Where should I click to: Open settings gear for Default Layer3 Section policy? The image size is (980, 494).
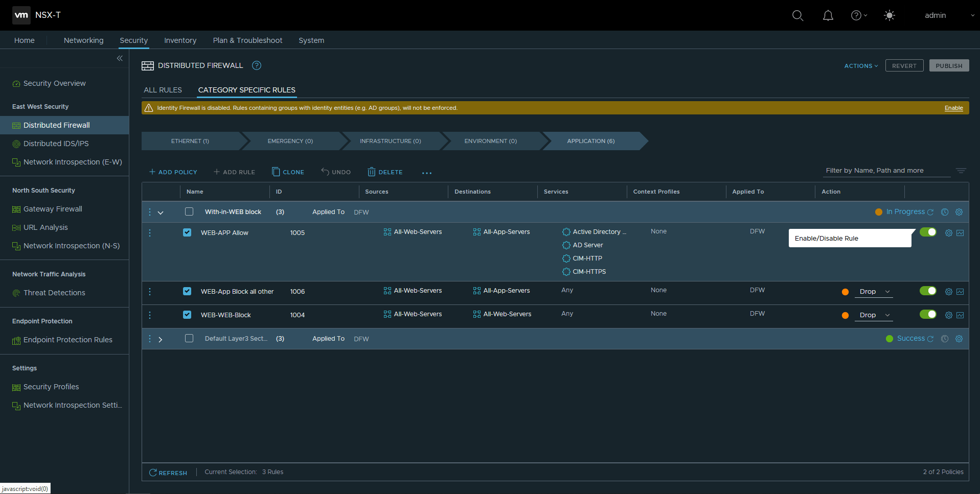pyautogui.click(x=959, y=339)
